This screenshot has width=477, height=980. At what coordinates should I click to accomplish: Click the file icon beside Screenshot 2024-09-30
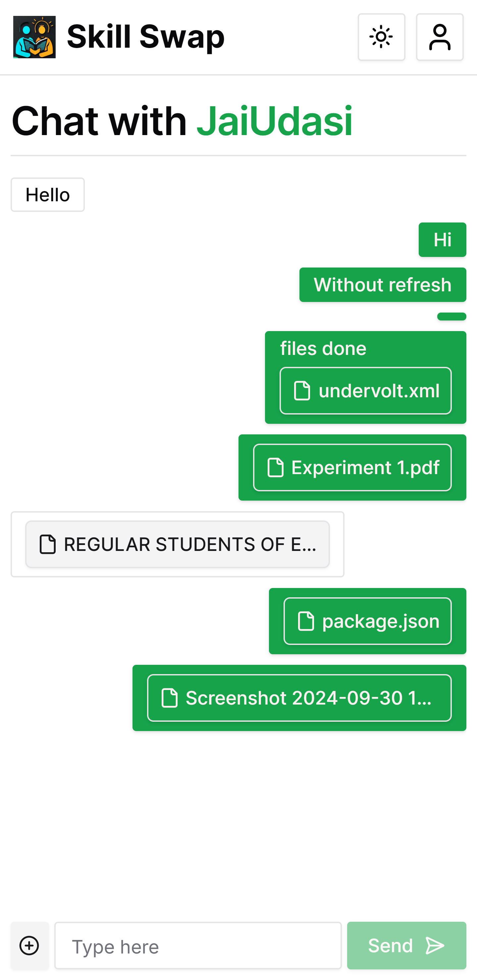point(169,698)
